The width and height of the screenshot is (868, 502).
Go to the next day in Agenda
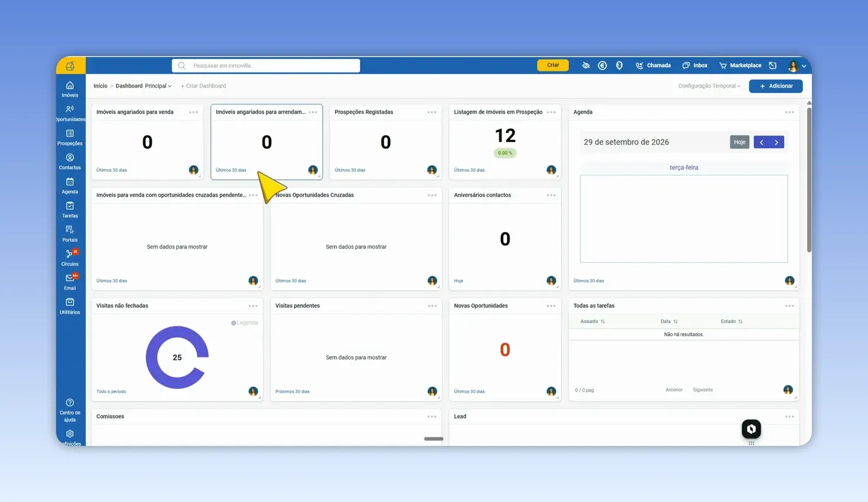776,142
